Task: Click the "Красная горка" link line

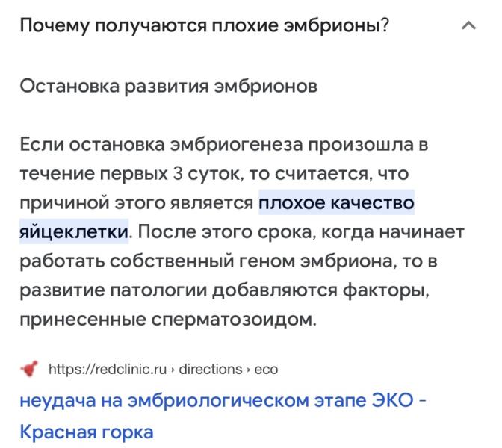Action: pyautogui.click(x=87, y=432)
